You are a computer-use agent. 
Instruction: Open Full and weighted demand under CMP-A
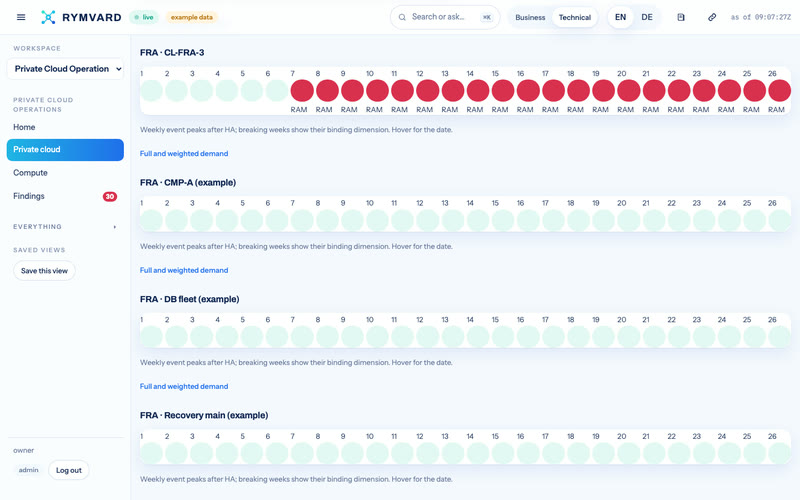pyautogui.click(x=184, y=270)
